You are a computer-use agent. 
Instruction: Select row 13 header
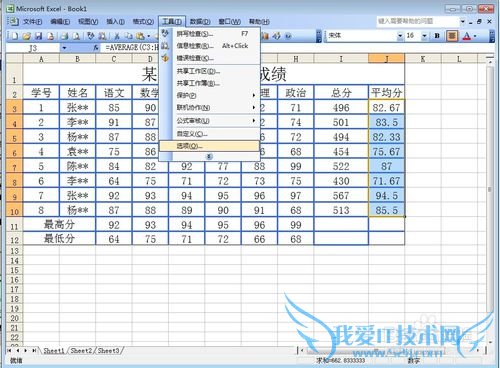pyautogui.click(x=14, y=251)
